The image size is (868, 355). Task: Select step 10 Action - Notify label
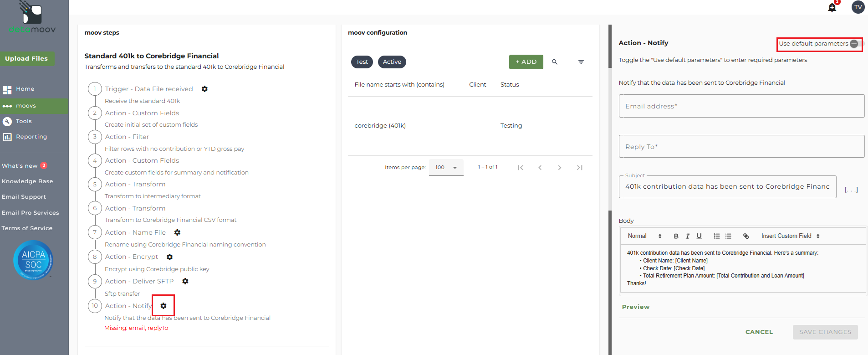[128, 306]
